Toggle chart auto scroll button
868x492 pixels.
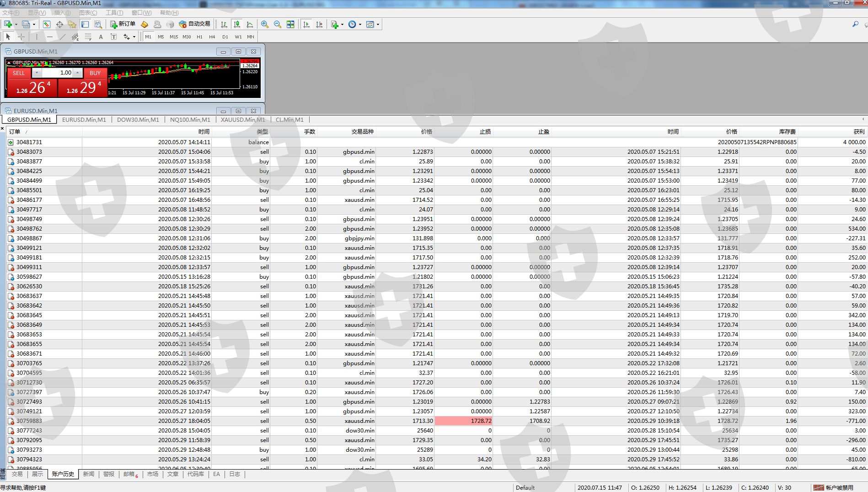[x=306, y=24]
